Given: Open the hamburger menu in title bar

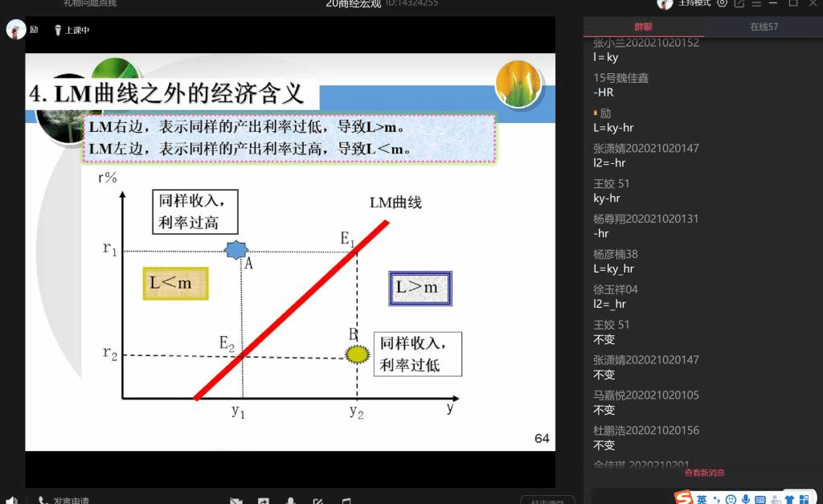Looking at the screenshot, I should 756,2.
